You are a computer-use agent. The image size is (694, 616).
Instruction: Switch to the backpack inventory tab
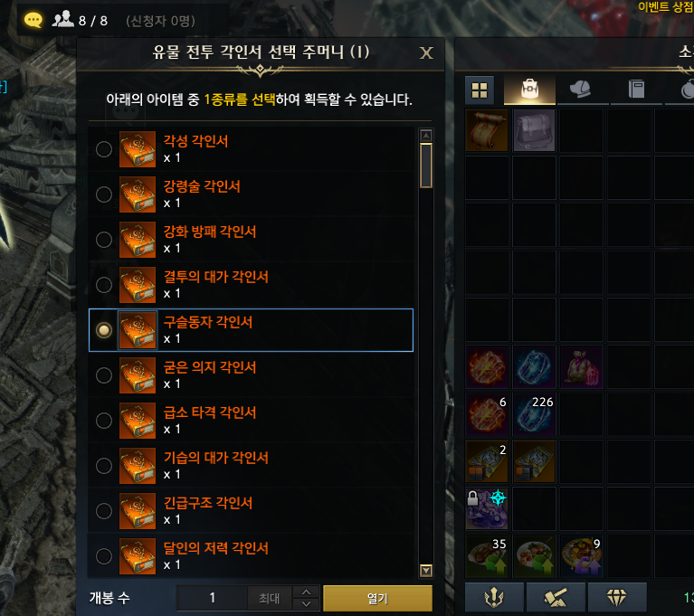point(529,90)
